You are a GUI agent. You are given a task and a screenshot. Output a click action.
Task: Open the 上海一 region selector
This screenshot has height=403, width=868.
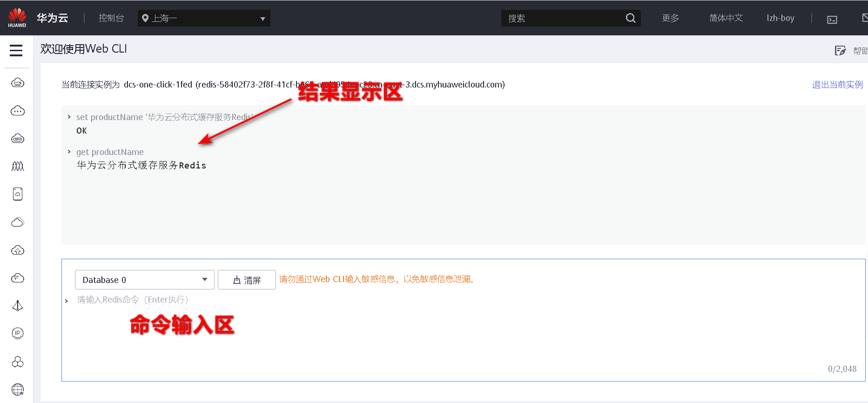(x=204, y=18)
